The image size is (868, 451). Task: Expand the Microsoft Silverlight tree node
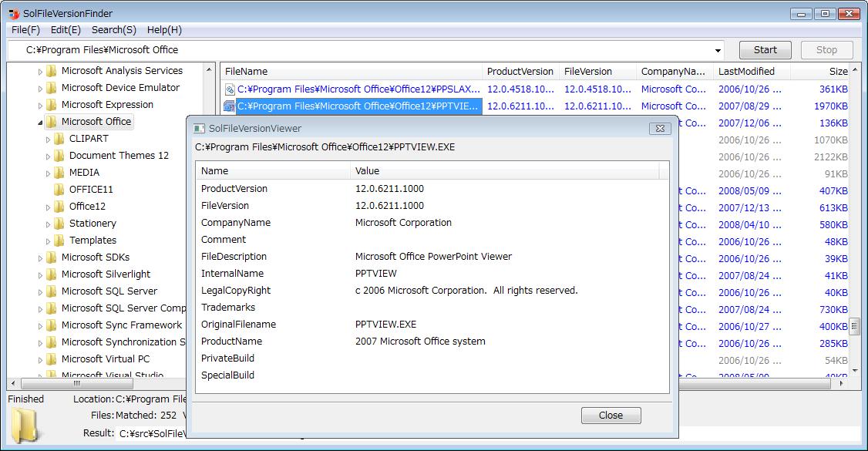click(x=40, y=275)
